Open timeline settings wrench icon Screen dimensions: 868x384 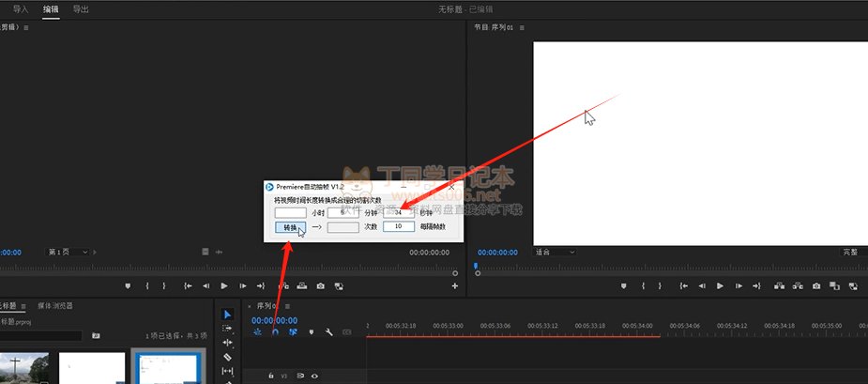[329, 331]
